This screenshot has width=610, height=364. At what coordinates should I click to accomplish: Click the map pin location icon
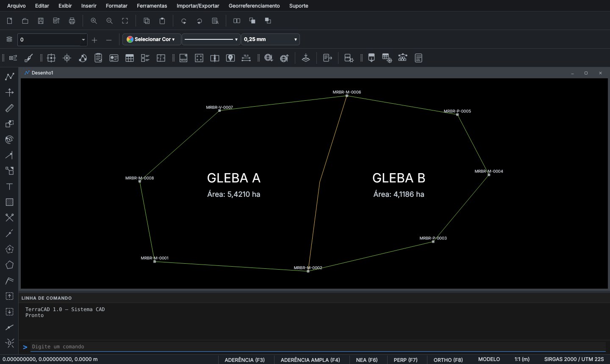click(x=230, y=58)
